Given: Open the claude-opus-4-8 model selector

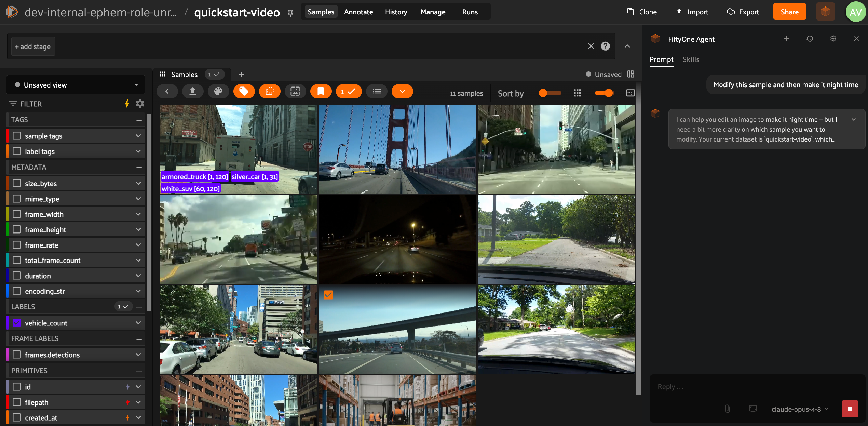Looking at the screenshot, I should (x=800, y=409).
